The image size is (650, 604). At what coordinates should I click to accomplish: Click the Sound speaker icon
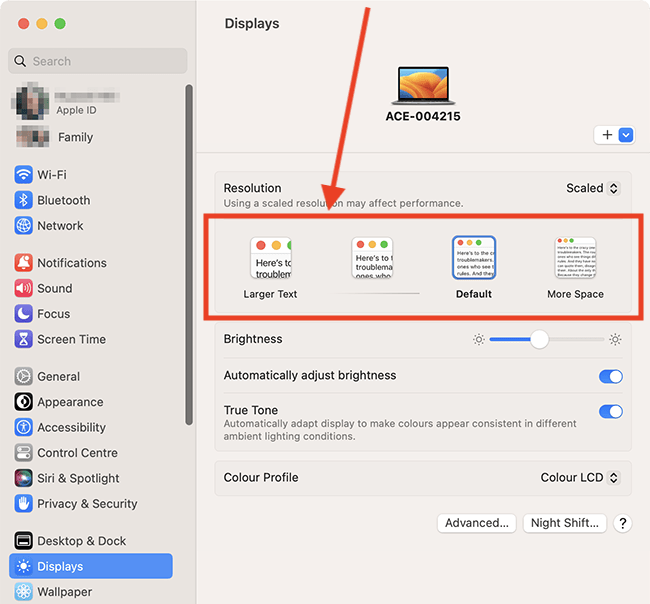tap(24, 288)
